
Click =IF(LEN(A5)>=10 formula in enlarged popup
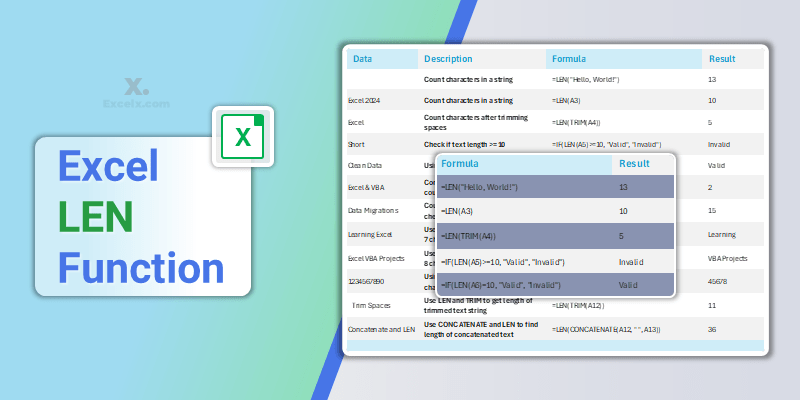click(503, 262)
